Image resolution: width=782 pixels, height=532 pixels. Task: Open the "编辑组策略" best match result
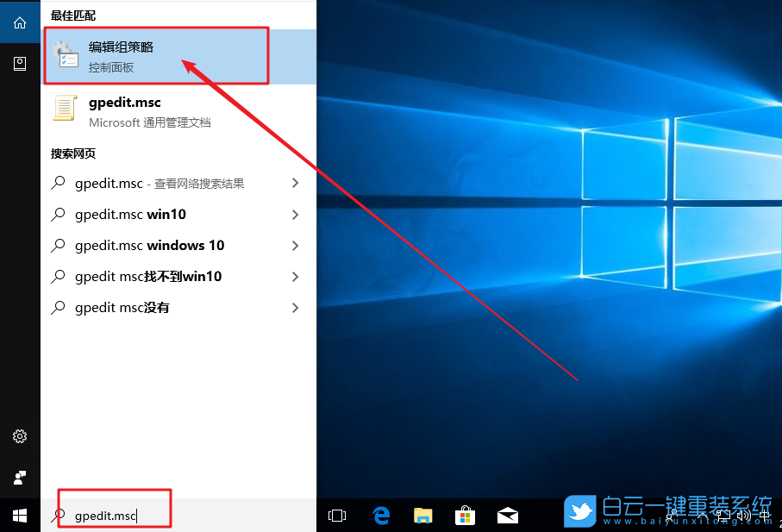point(121,54)
